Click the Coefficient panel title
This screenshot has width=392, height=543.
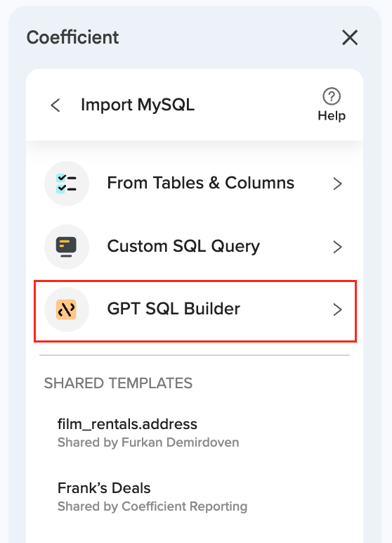click(x=72, y=37)
